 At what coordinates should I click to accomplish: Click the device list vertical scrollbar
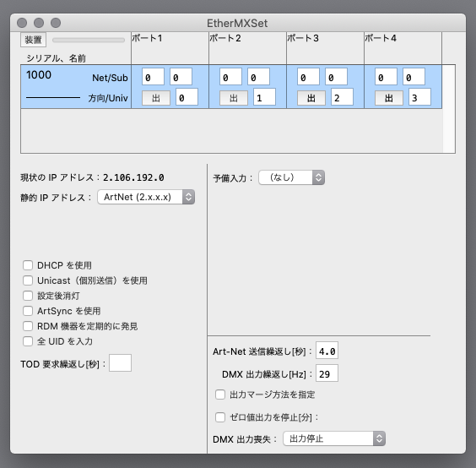449,109
